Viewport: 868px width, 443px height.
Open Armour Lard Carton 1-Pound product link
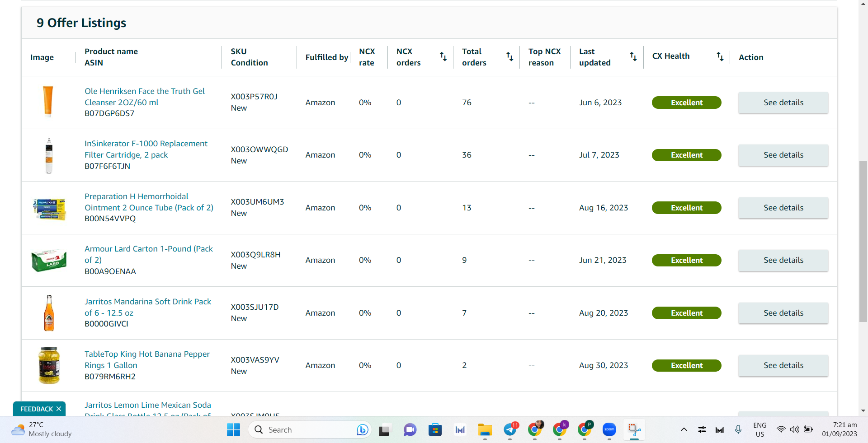click(x=149, y=254)
